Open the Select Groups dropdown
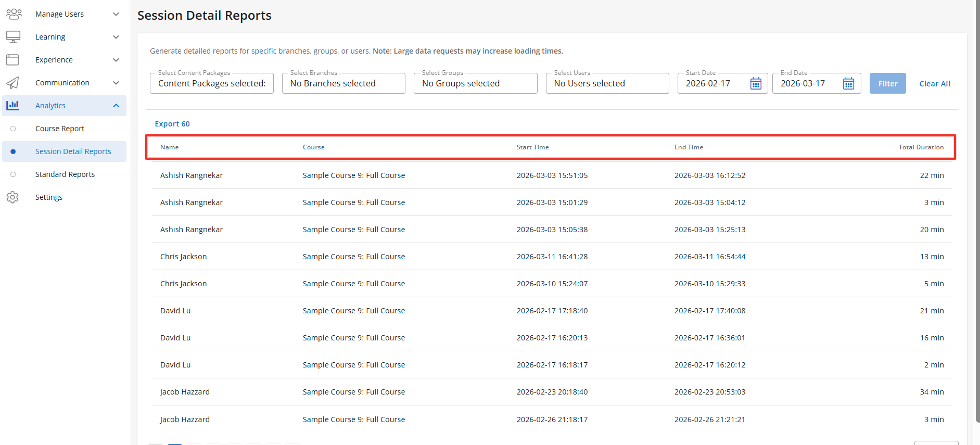Viewport: 980px width, 445px height. tap(475, 84)
